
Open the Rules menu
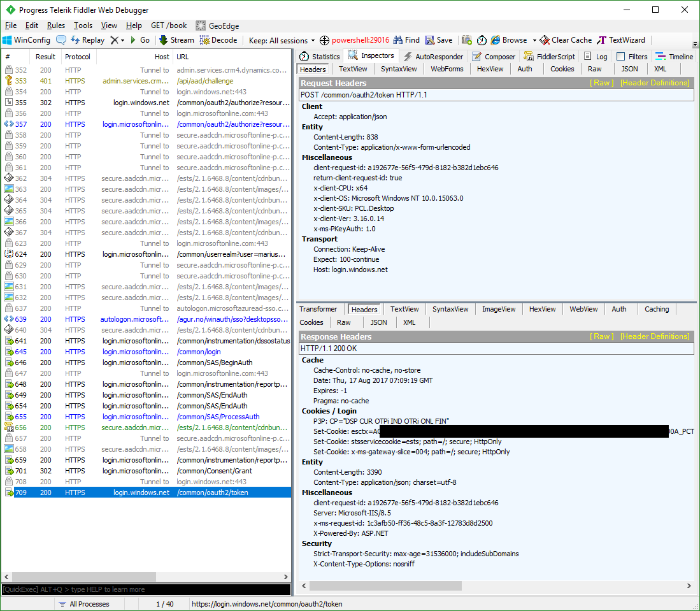coord(56,25)
